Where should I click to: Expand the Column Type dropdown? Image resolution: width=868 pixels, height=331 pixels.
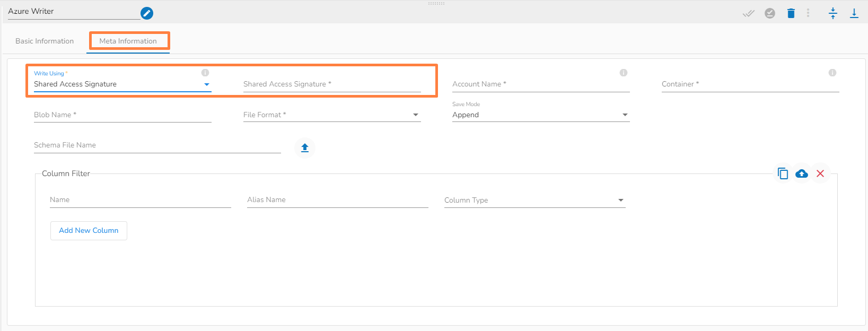point(621,201)
